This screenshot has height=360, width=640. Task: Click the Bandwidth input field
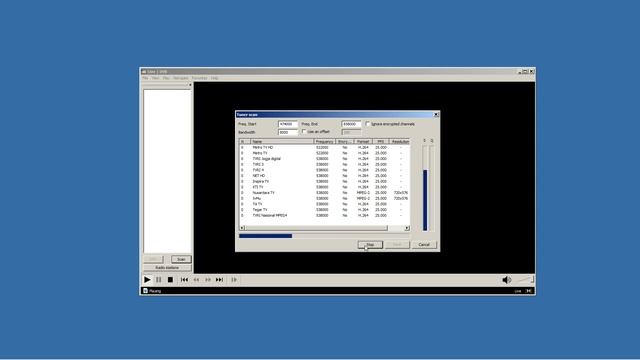click(x=288, y=132)
